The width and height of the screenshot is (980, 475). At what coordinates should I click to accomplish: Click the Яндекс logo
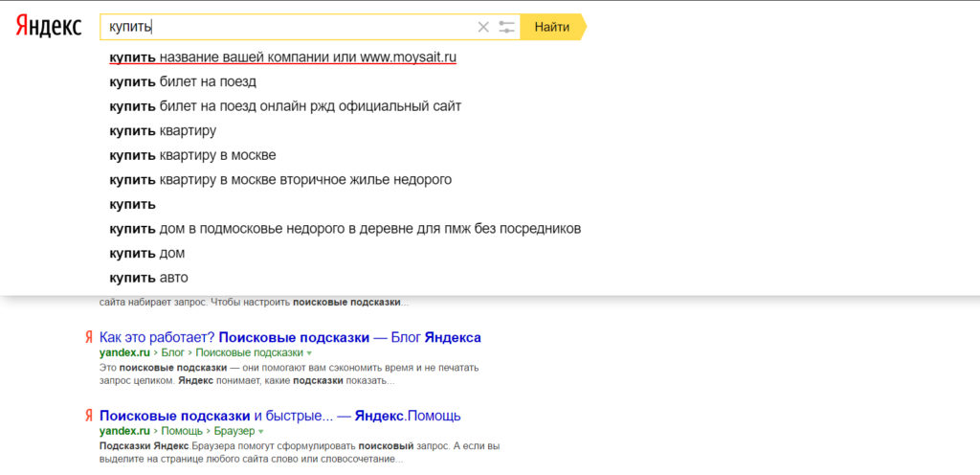(x=49, y=26)
